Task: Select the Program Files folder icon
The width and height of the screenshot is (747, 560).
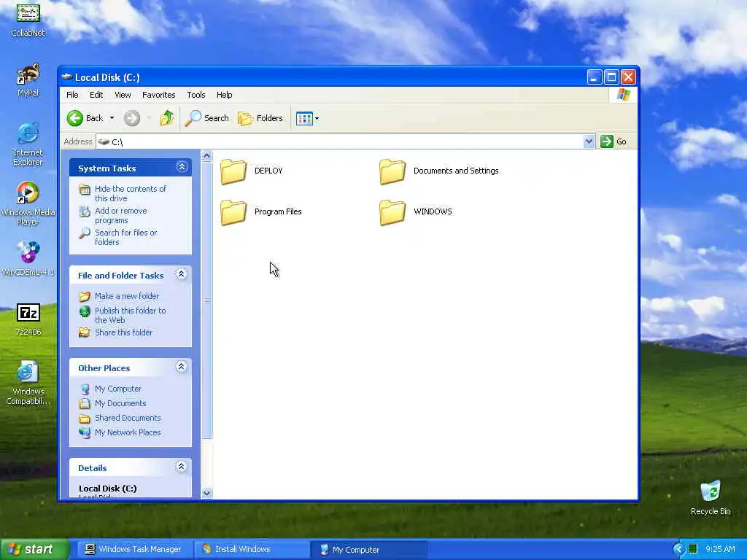Action: pos(233,212)
